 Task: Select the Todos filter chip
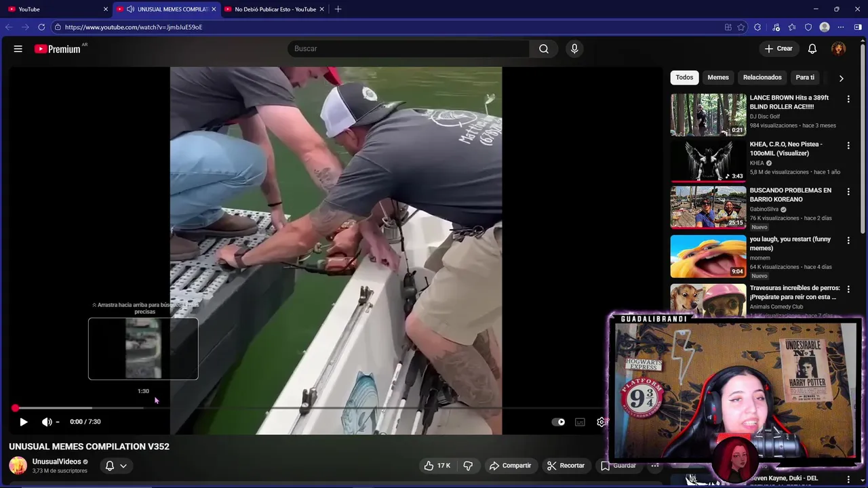[x=684, y=77]
